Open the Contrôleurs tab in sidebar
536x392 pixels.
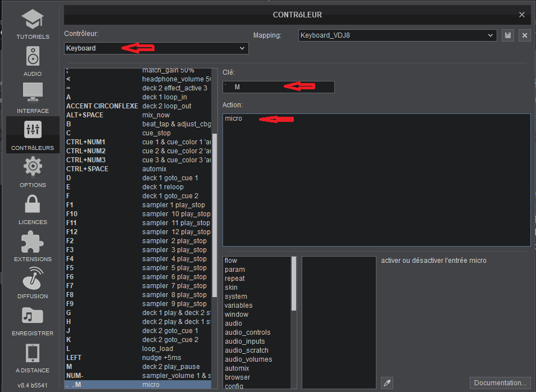[32, 135]
